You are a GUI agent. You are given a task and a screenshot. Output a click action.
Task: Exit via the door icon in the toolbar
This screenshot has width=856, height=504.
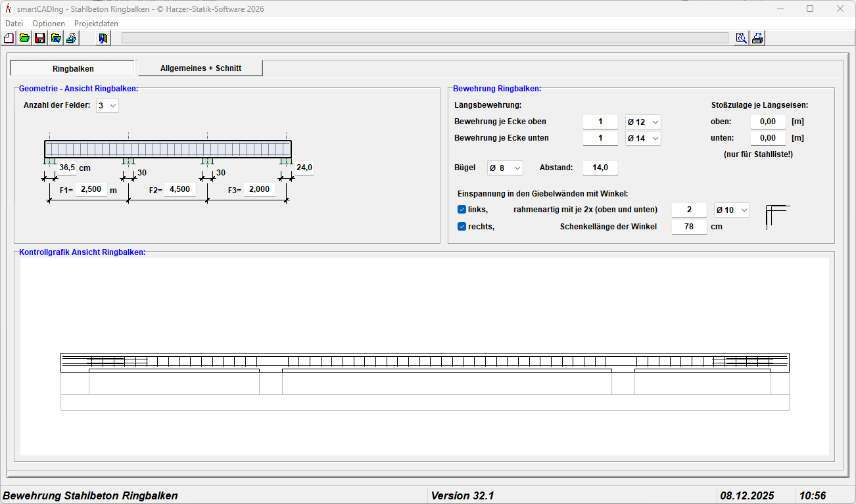click(x=103, y=38)
